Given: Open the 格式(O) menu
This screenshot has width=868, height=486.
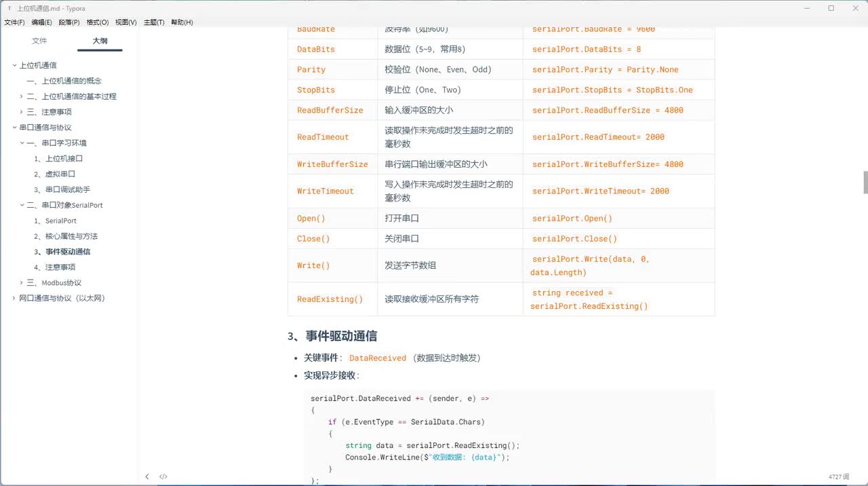Looking at the screenshot, I should [x=98, y=22].
